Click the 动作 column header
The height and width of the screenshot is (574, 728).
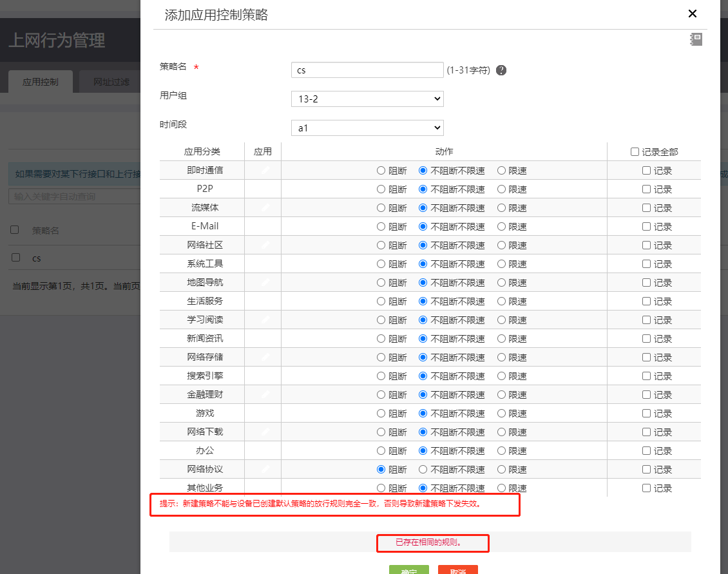pyautogui.click(x=444, y=151)
